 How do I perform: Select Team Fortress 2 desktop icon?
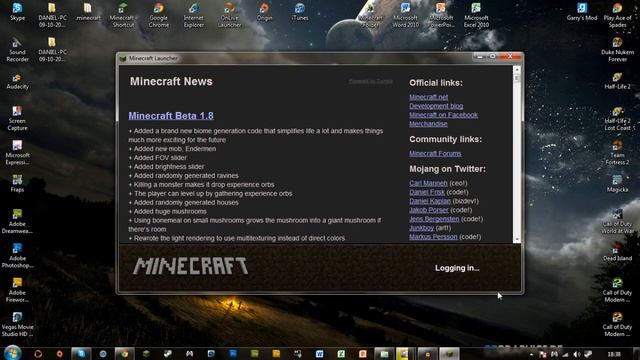pos(617,153)
